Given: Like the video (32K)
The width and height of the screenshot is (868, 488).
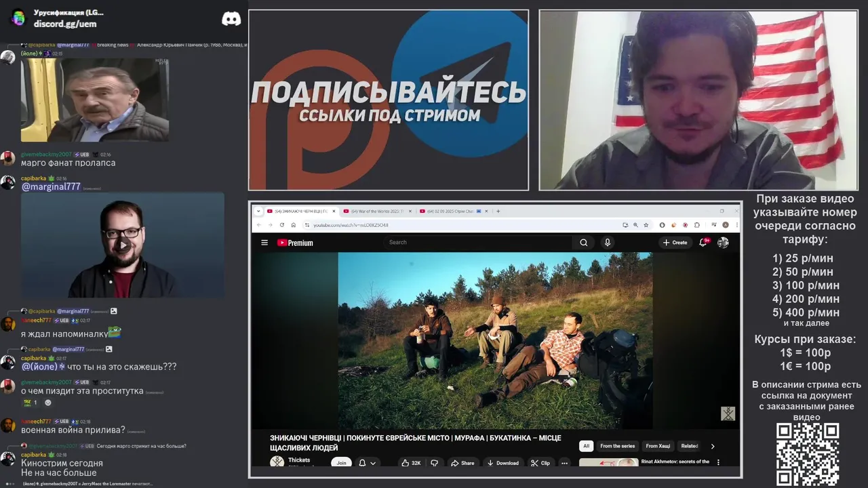Looking at the screenshot, I should pyautogui.click(x=411, y=463).
